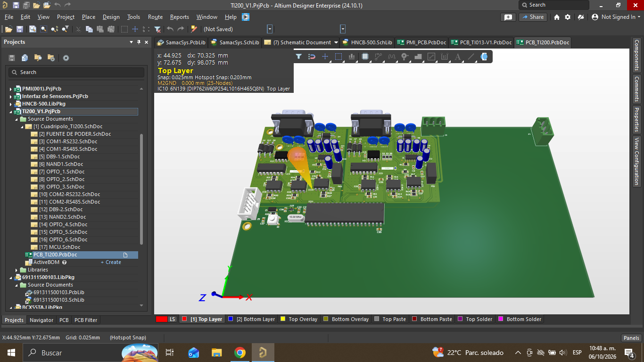Open the Design menu
The height and width of the screenshot is (362, 644).
tap(111, 17)
